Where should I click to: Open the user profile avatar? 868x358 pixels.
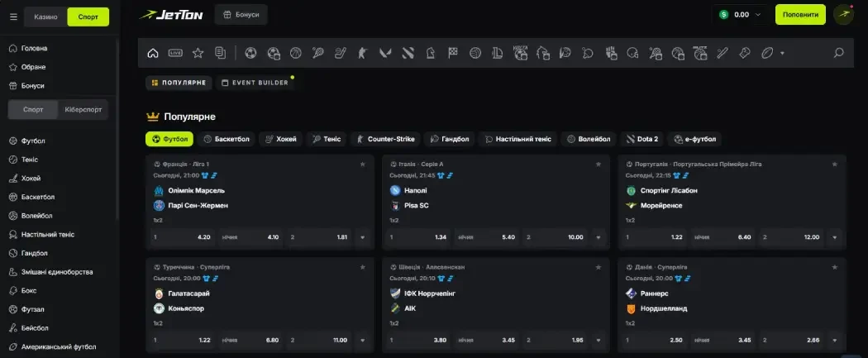[x=843, y=14]
